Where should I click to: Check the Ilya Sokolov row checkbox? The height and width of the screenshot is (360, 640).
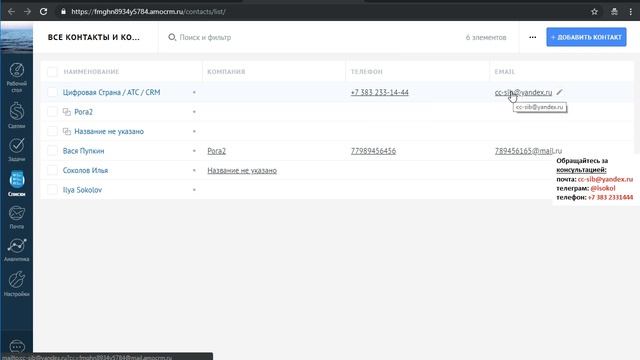52,190
